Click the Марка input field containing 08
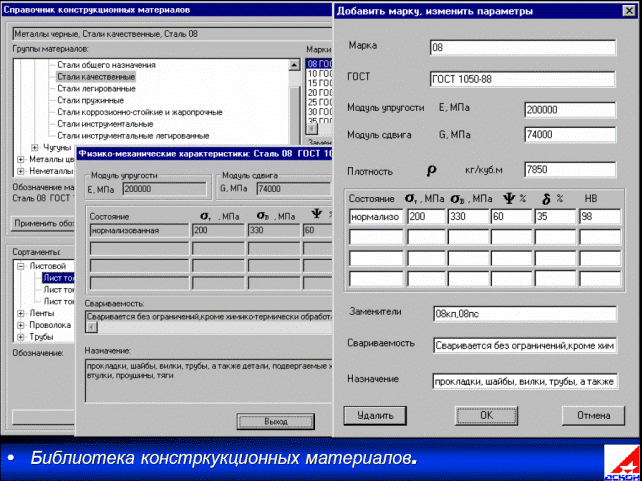Image resolution: width=642 pixels, height=481 pixels. click(523, 47)
